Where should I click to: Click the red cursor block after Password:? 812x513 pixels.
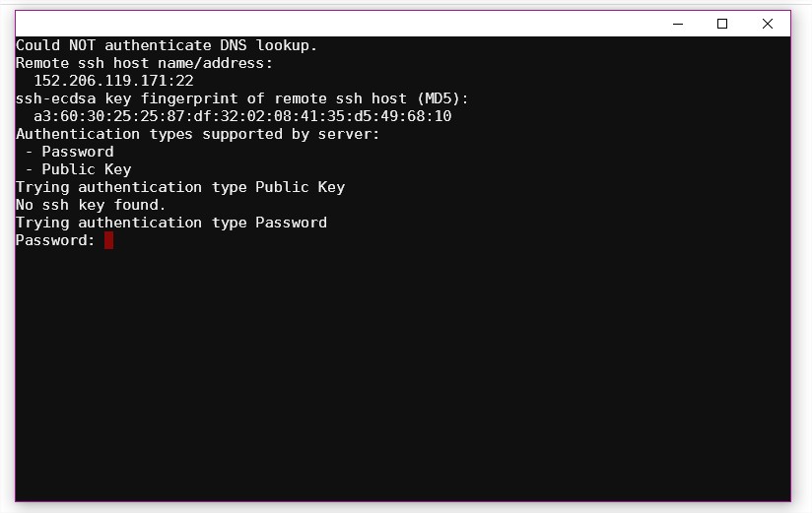point(108,240)
